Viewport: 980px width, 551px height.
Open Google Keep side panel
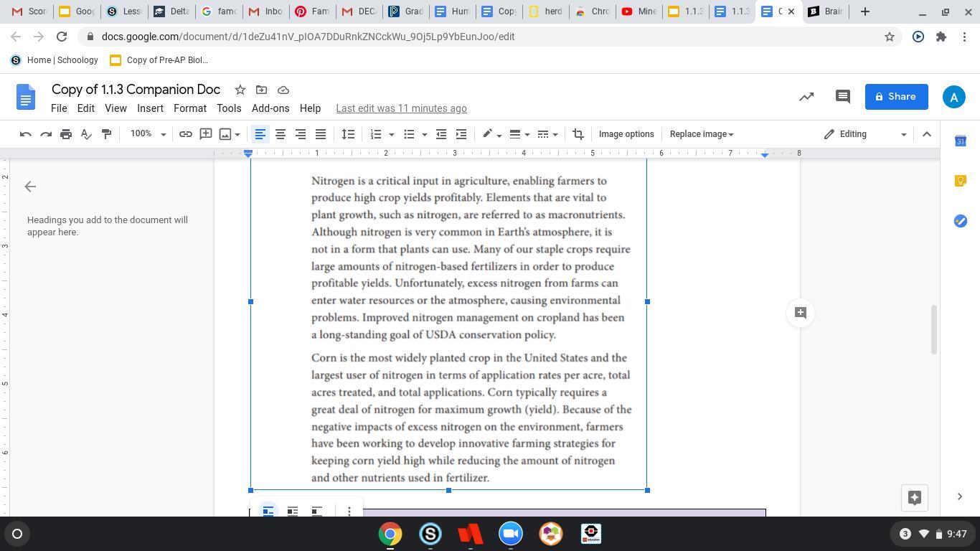point(960,181)
